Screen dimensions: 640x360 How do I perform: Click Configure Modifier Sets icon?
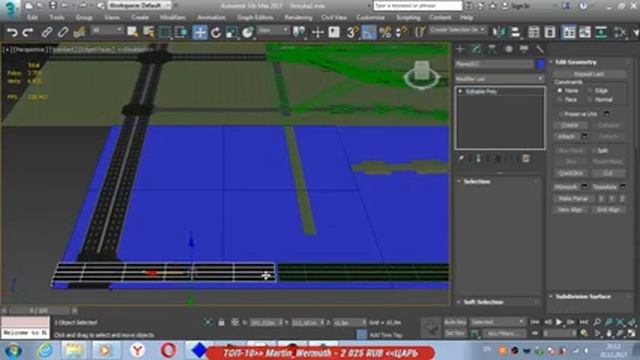point(526,159)
